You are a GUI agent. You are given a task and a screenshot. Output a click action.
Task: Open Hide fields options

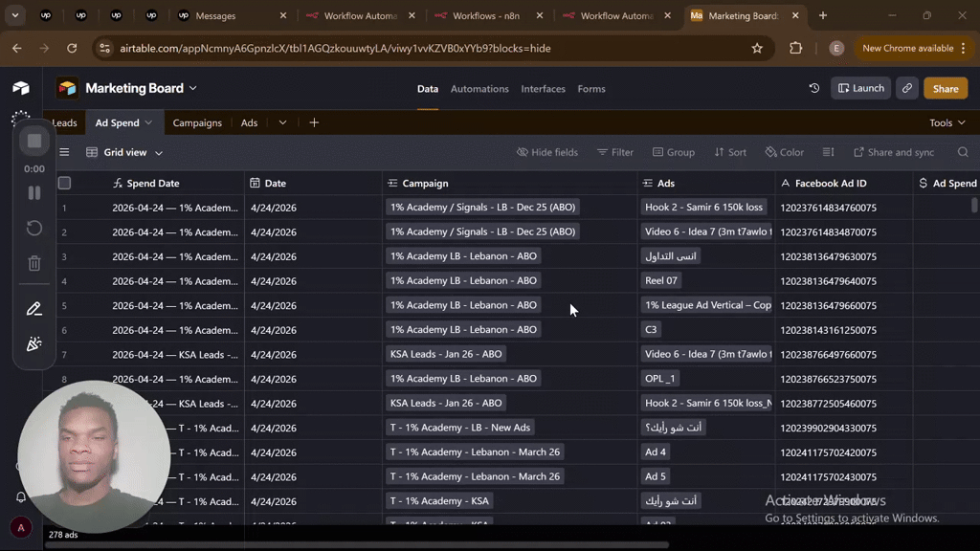click(546, 152)
